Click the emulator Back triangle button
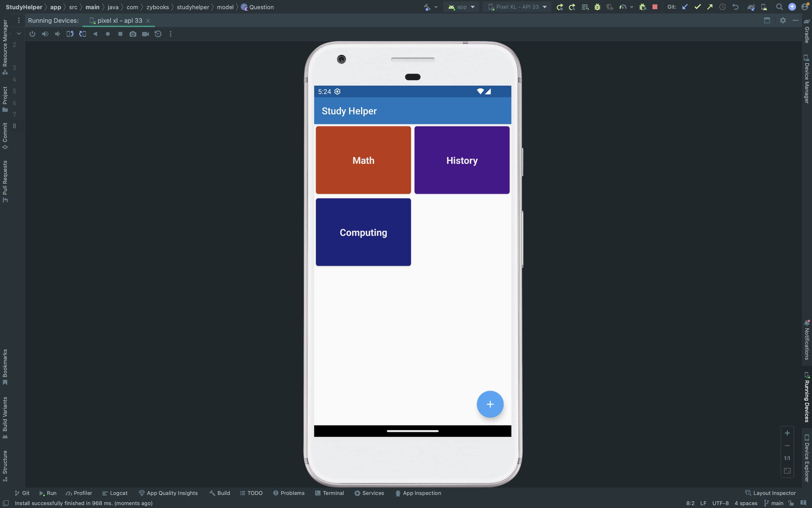This screenshot has height=508, width=812. pos(95,34)
